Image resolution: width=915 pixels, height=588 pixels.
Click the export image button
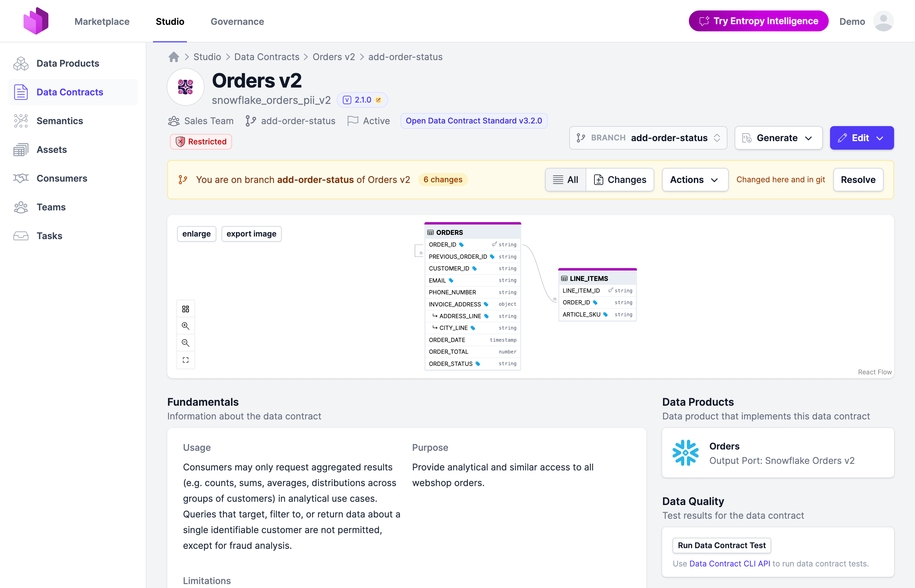click(x=251, y=234)
